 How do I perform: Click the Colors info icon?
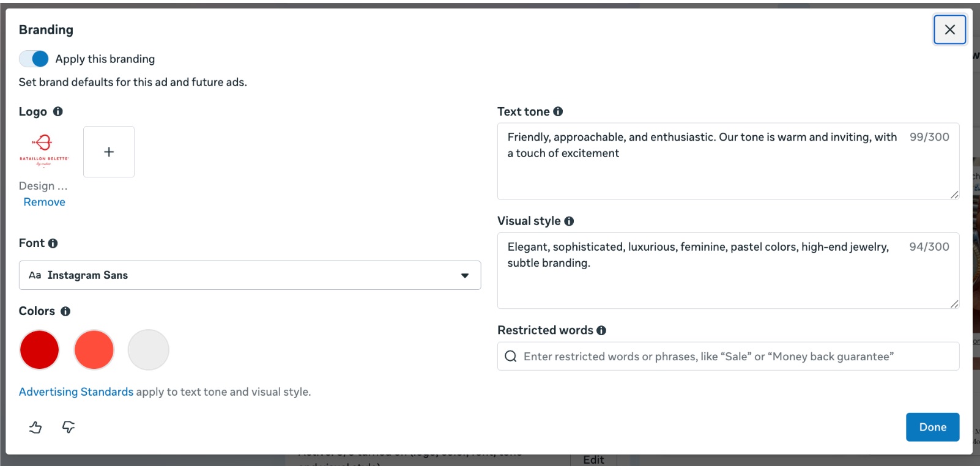65,311
